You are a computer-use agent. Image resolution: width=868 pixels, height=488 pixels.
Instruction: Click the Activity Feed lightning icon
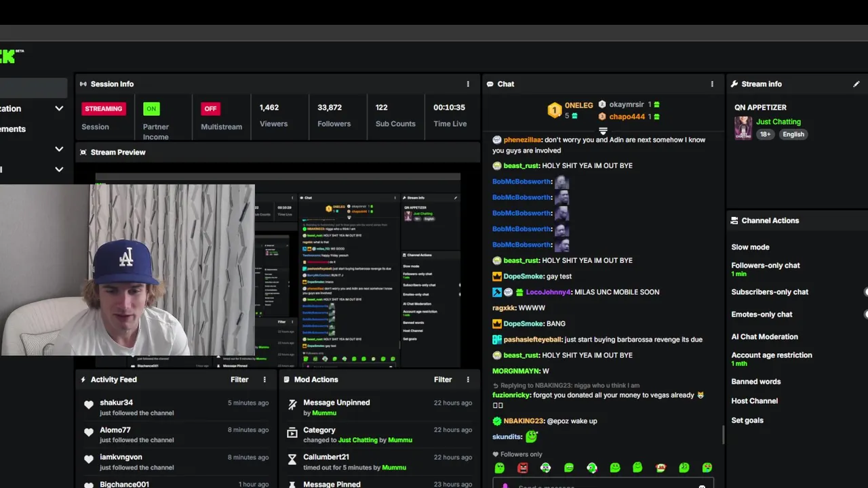[x=83, y=380]
